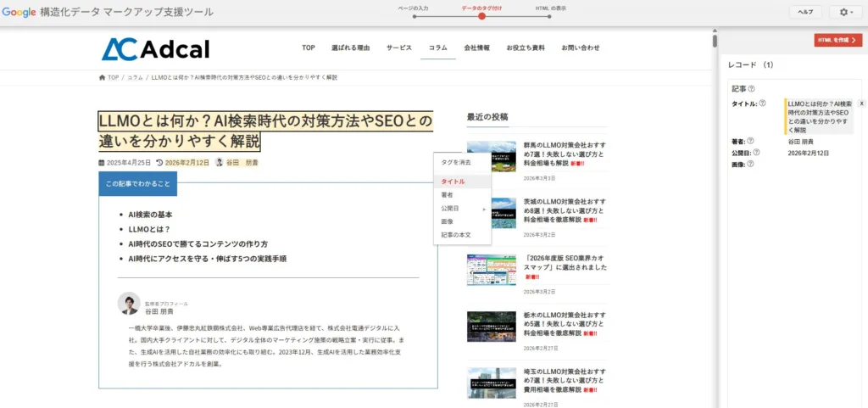Click the home icon in breadcrumb

(x=103, y=77)
